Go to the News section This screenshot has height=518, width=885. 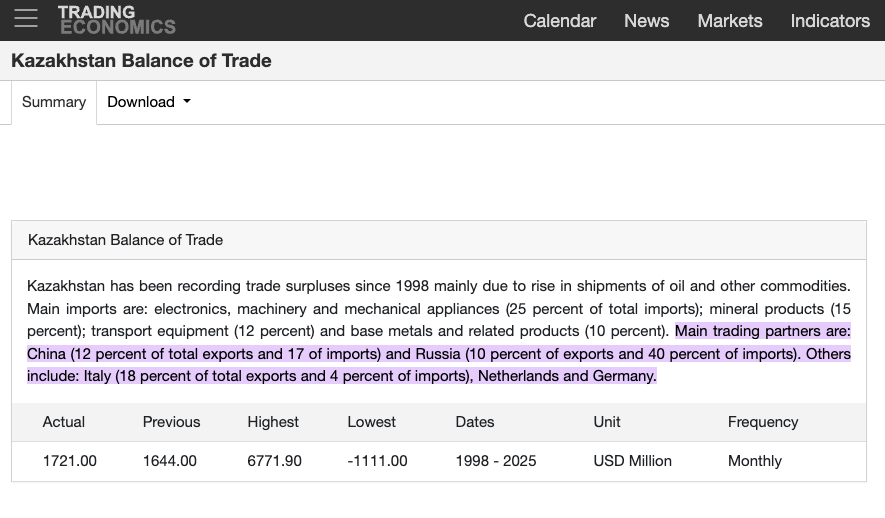(646, 20)
